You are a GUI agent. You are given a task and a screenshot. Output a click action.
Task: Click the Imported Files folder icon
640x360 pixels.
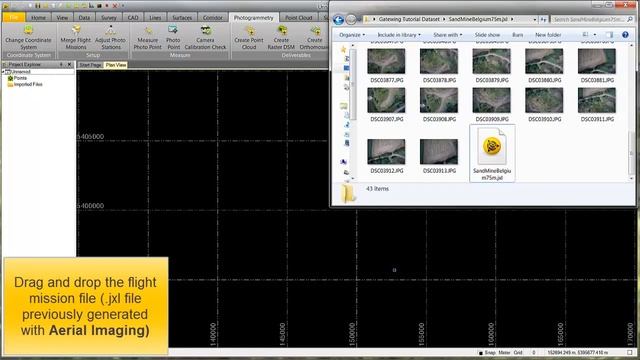[x=10, y=84]
